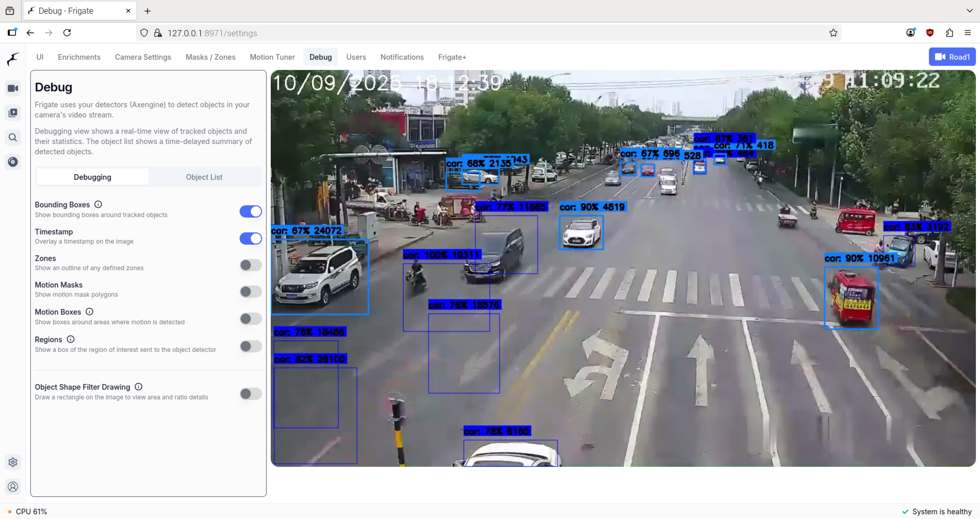Open the exports icon in the sidebar
This screenshot has height=519, width=980.
tap(13, 162)
